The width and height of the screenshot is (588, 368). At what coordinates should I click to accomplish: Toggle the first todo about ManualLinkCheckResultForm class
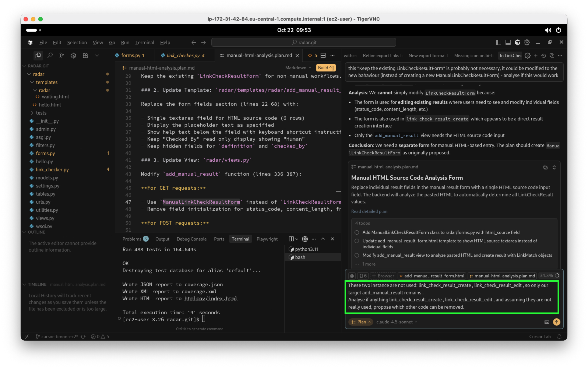coord(357,232)
